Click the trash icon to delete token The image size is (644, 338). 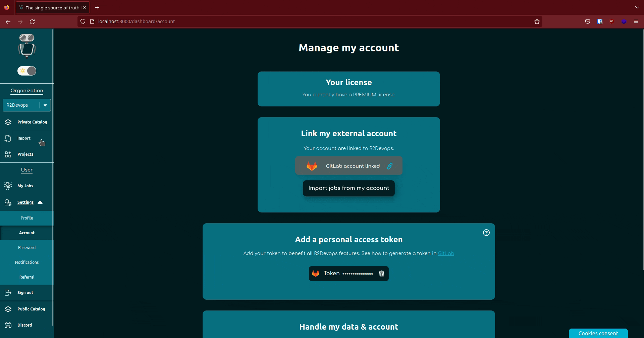[x=381, y=274]
